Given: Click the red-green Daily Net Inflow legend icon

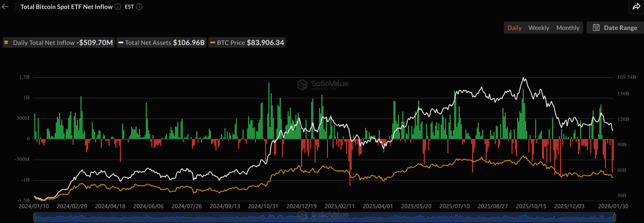Looking at the screenshot, I should coord(6,43).
